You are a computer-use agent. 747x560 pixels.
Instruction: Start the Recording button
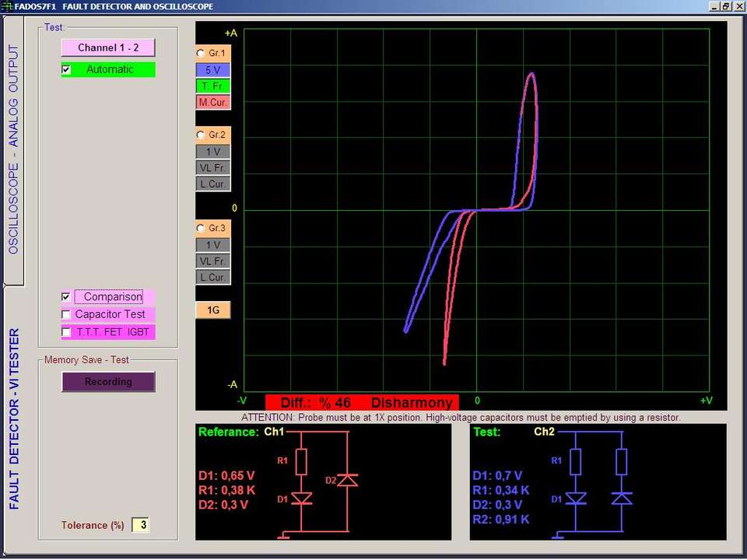click(108, 382)
